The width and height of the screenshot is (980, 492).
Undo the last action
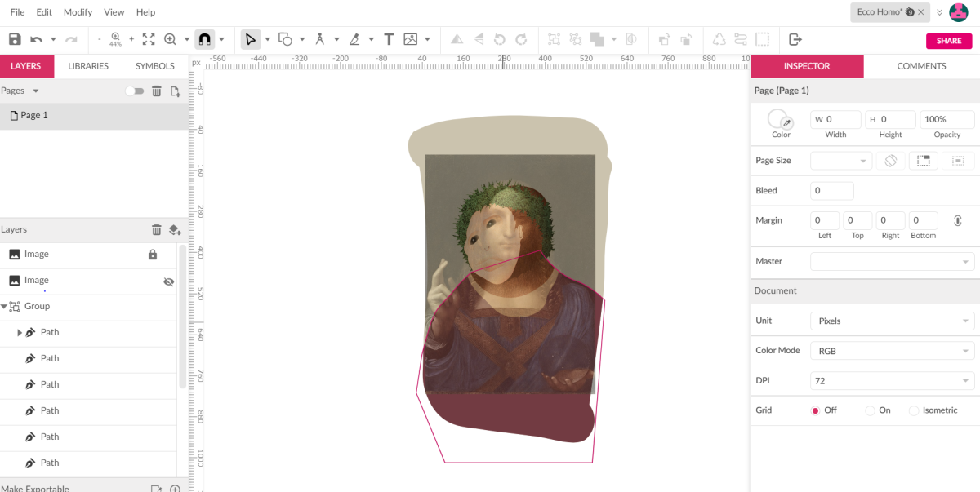click(36, 39)
